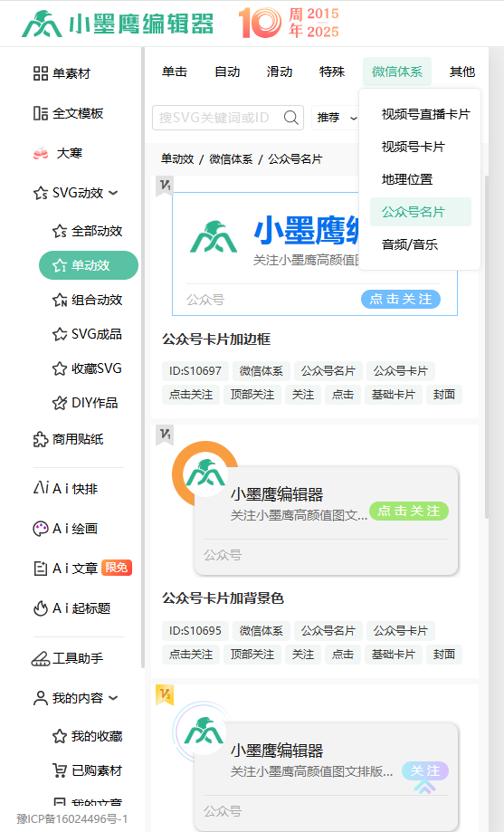Open the 公众号卡片加背景色 card preview
Image resolution: width=504 pixels, height=832 pixels.
tap(315, 508)
